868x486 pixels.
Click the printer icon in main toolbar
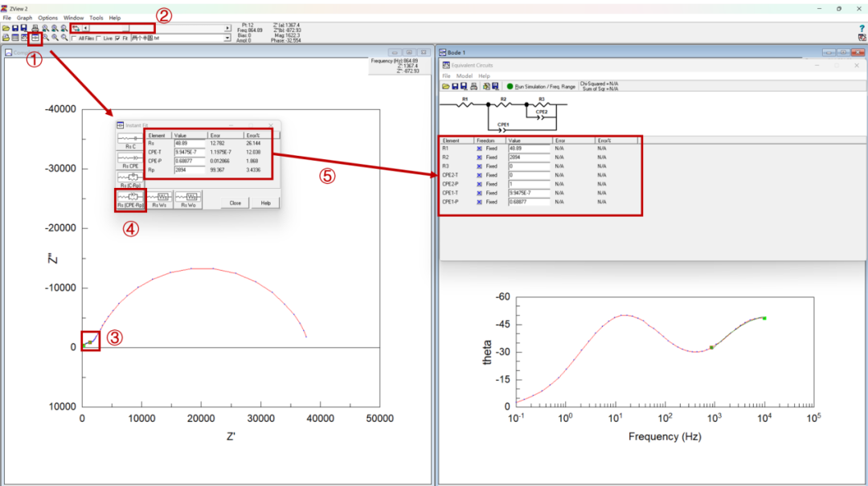35,28
